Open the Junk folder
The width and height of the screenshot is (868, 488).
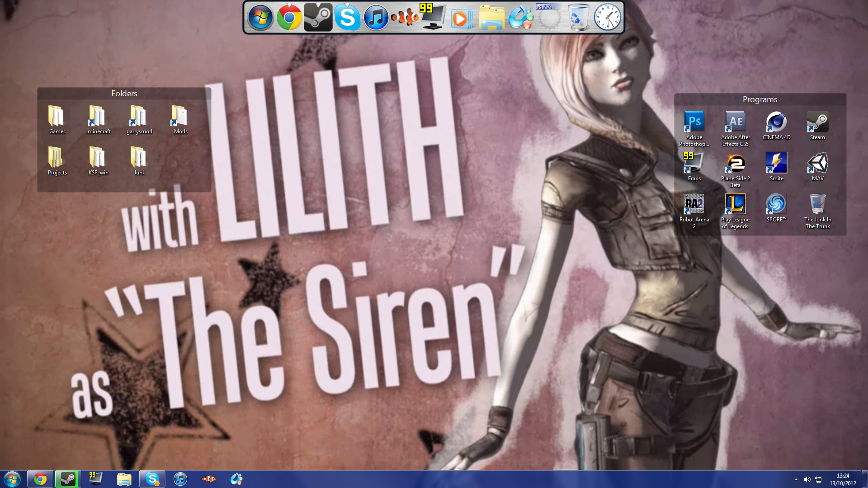pos(139,161)
